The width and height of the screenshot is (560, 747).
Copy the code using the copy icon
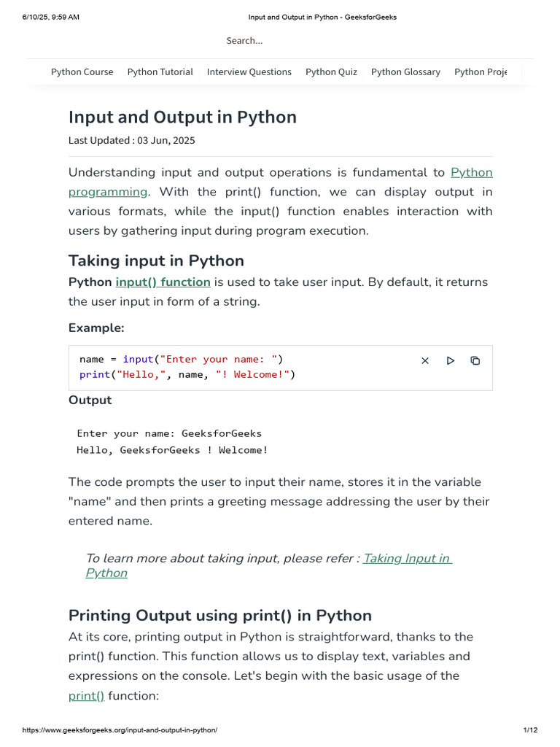[475, 360]
